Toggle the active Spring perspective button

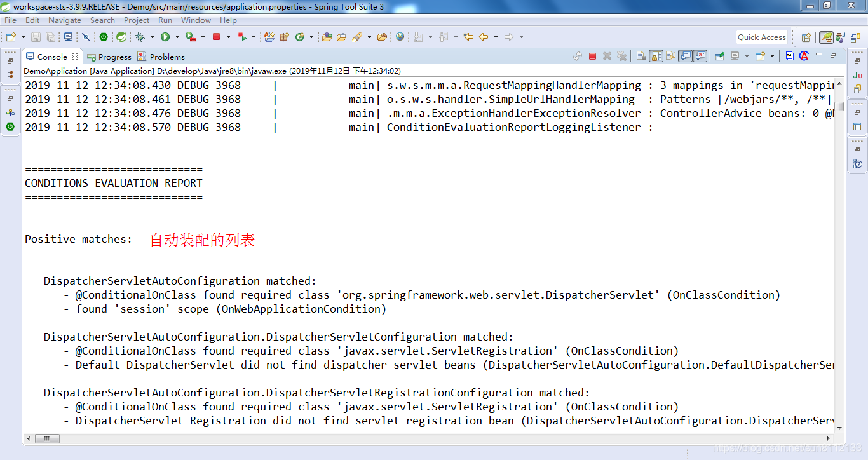tap(826, 37)
